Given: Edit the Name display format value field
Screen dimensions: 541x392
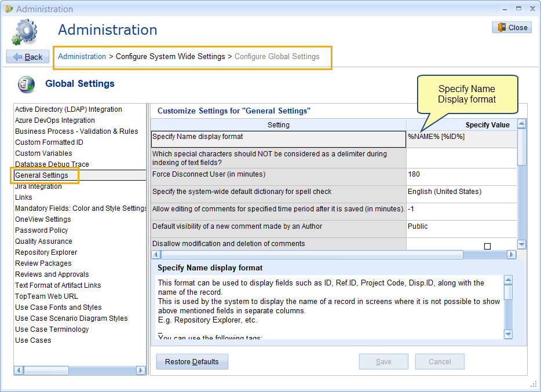Looking at the screenshot, I should click(x=461, y=139).
